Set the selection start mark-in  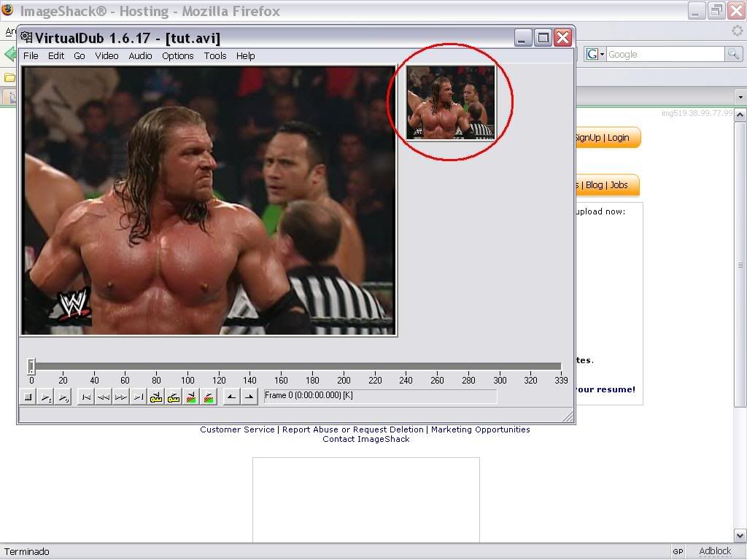(231, 397)
